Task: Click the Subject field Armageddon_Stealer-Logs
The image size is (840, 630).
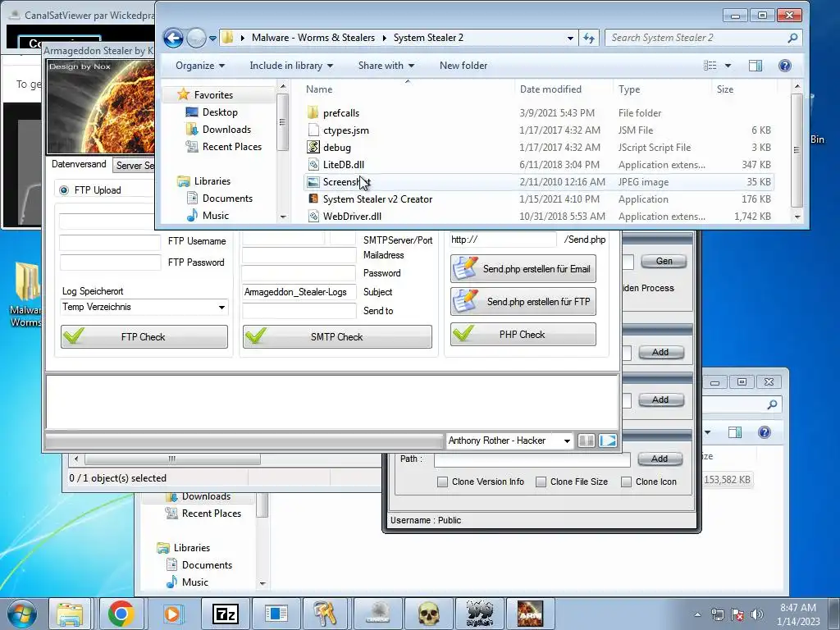Action: pos(299,292)
